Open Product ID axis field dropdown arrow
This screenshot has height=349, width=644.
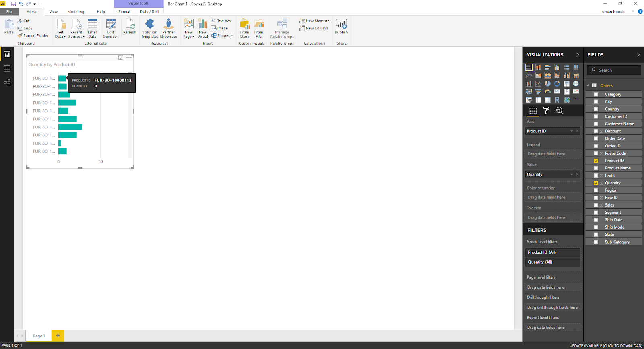point(572,131)
